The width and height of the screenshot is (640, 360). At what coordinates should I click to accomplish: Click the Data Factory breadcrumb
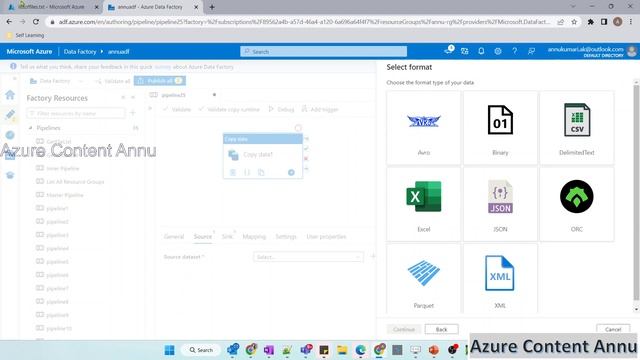click(x=80, y=51)
